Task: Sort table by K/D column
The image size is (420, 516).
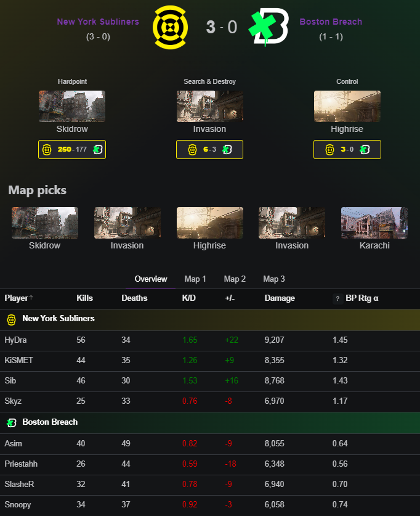Action: coord(189,298)
